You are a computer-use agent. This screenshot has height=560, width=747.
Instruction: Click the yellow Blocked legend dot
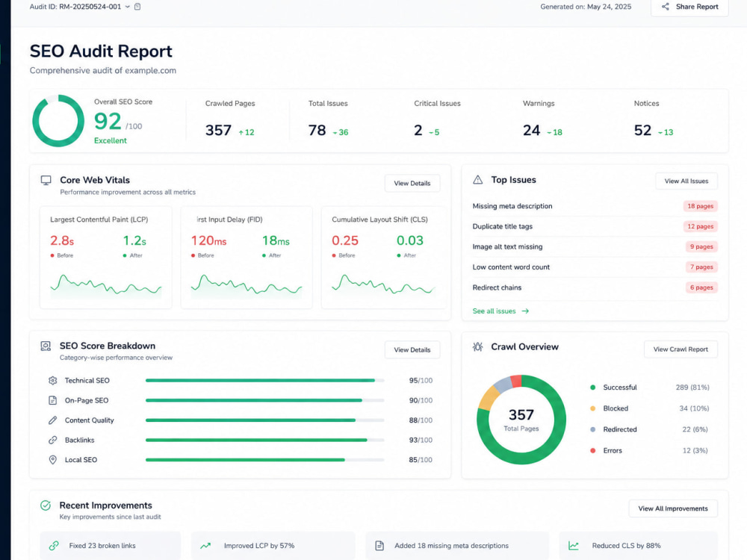592,408
